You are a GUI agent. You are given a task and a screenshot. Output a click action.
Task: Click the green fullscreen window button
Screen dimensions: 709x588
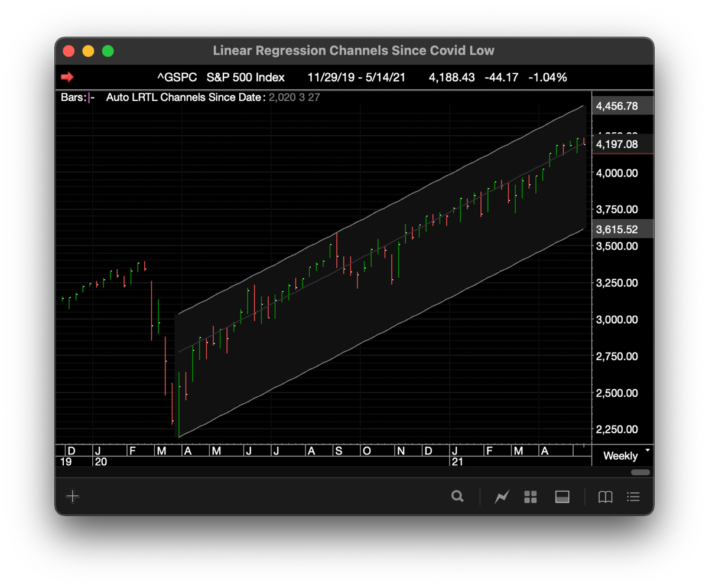click(108, 51)
